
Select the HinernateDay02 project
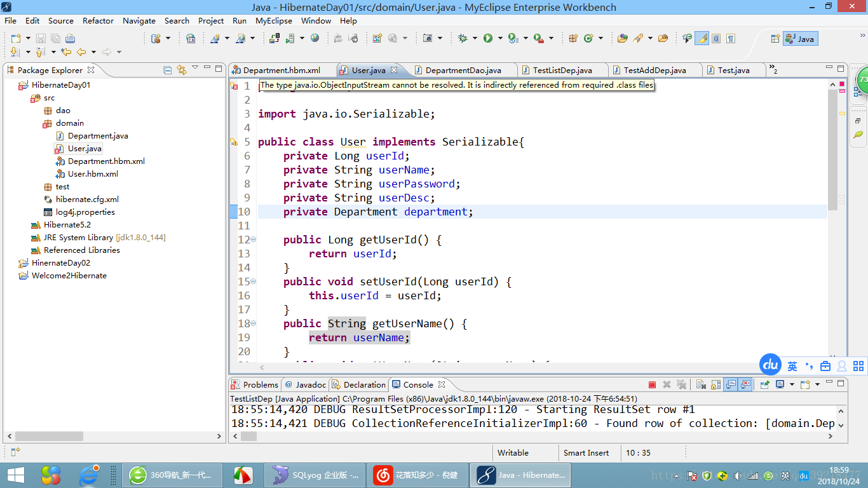click(x=61, y=262)
